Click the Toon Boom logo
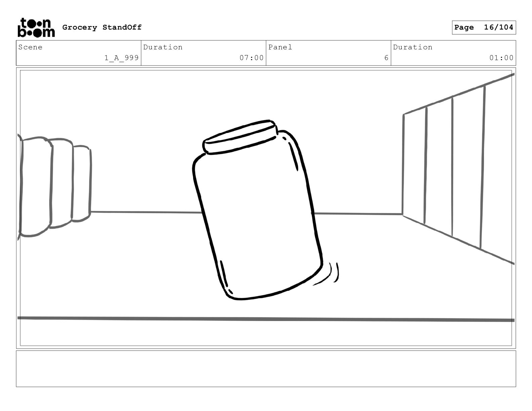The width and height of the screenshot is (532, 411). coord(36,27)
